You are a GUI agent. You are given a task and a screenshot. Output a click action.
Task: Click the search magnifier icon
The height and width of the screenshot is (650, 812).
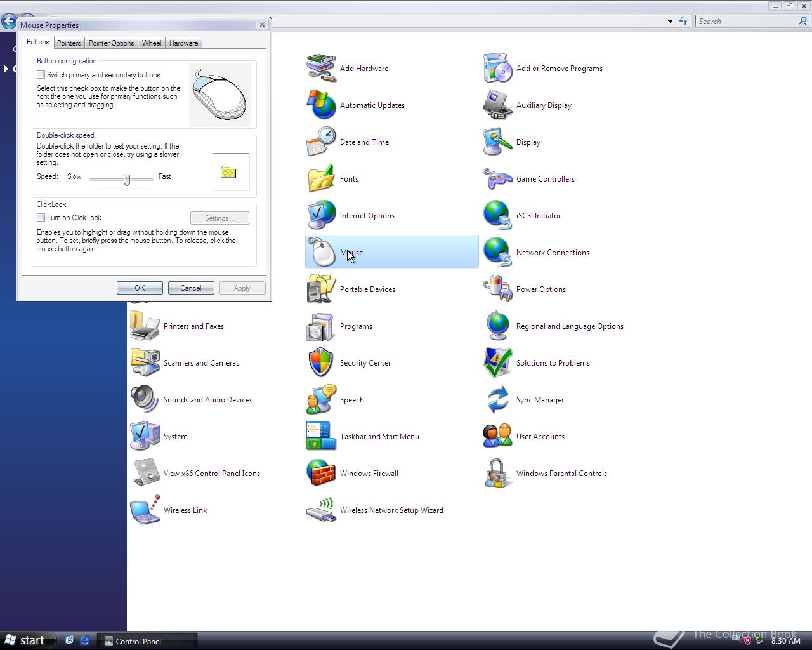[x=804, y=22]
